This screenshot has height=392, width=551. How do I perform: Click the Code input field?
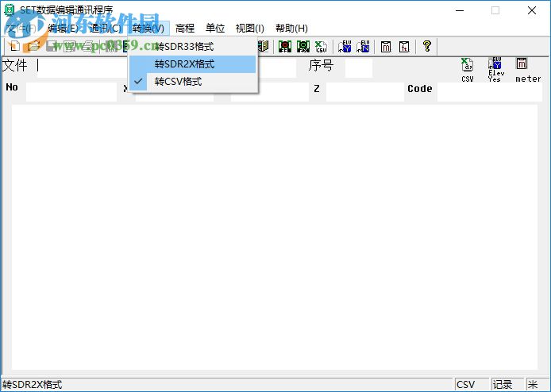(490, 92)
